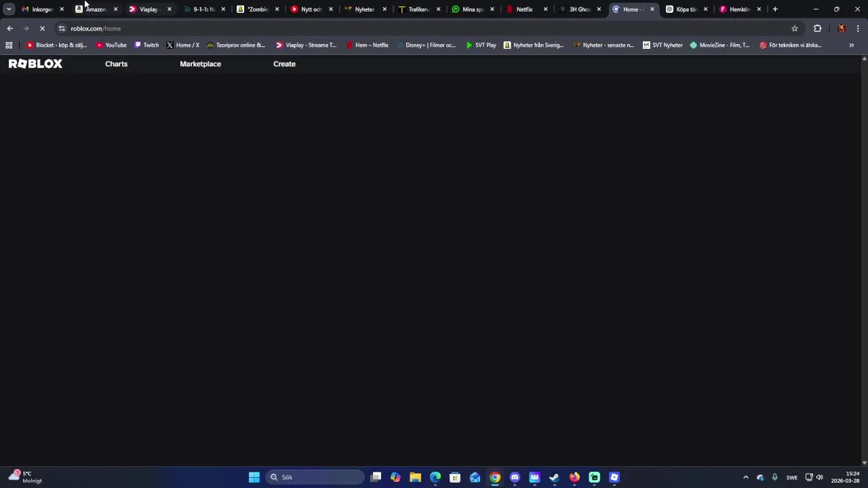This screenshot has width=868, height=488.
Task: Close the Netflix tab
Action: click(x=545, y=9)
